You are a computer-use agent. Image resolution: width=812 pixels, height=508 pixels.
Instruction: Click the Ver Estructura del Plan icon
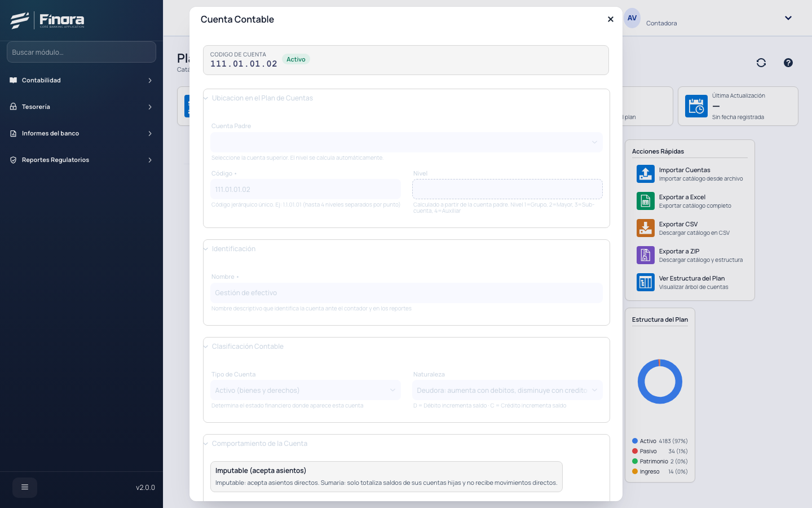(646, 282)
